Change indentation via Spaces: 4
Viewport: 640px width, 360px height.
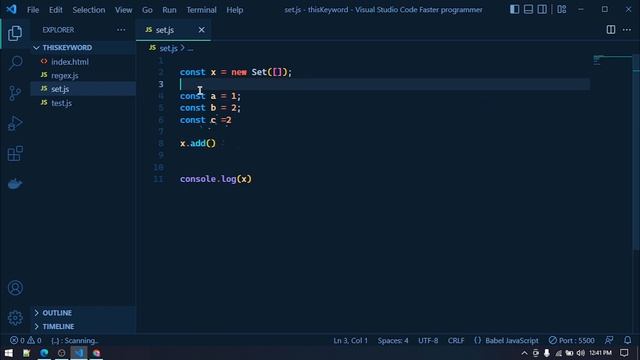click(x=393, y=340)
